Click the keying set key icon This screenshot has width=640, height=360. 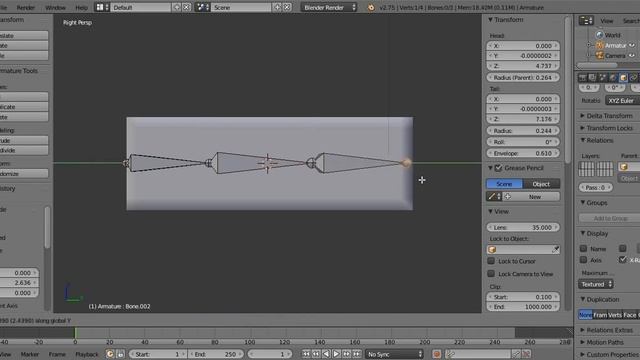(x=451, y=354)
